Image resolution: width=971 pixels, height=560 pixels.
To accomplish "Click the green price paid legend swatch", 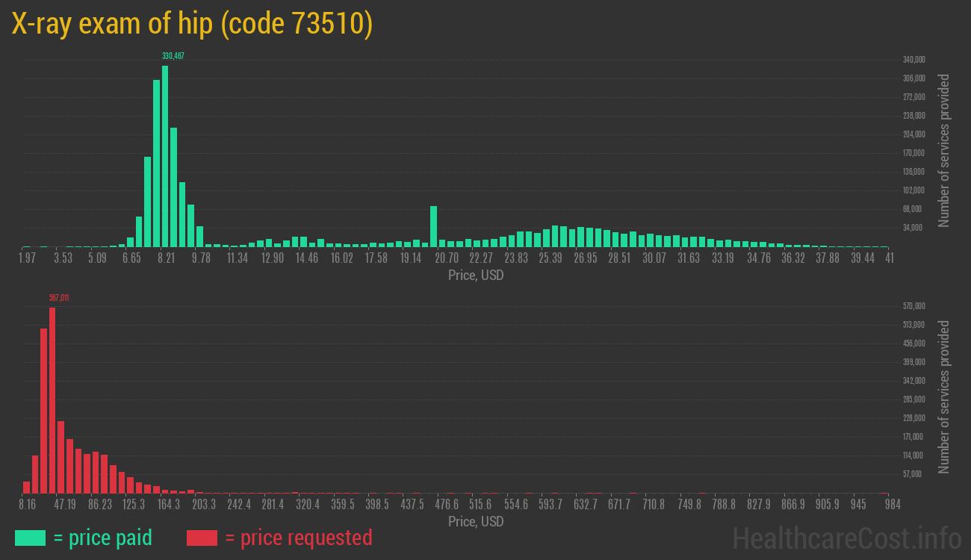I will tap(30, 538).
